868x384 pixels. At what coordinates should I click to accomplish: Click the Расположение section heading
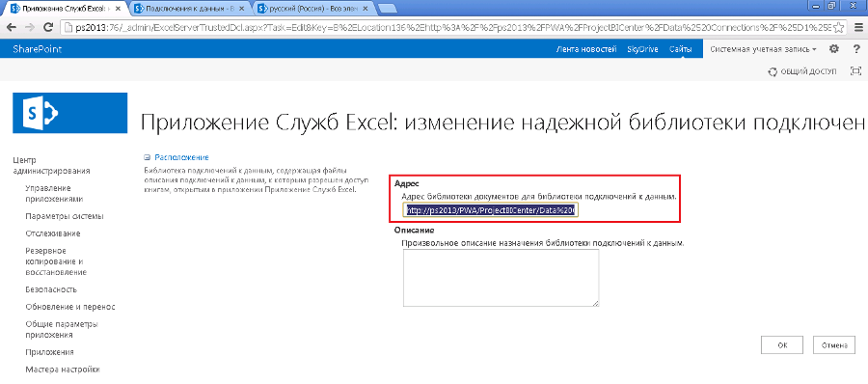(x=181, y=157)
